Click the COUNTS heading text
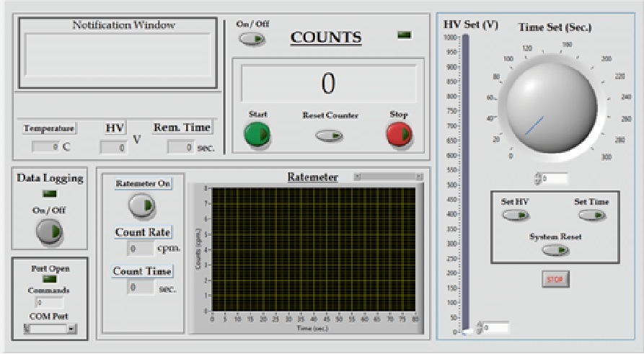Screen dimensions: 644x354 click(x=326, y=37)
